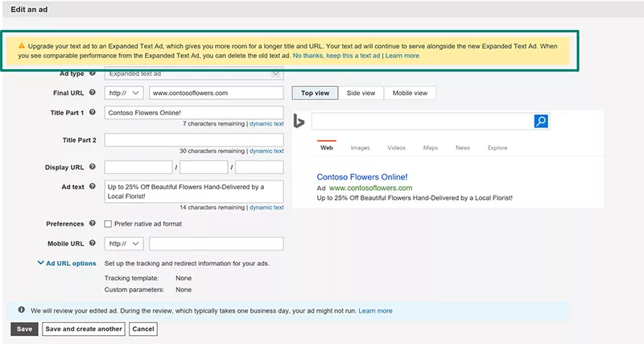Click dynamic text link under Ad text
The image size is (644, 344).
coord(266,208)
